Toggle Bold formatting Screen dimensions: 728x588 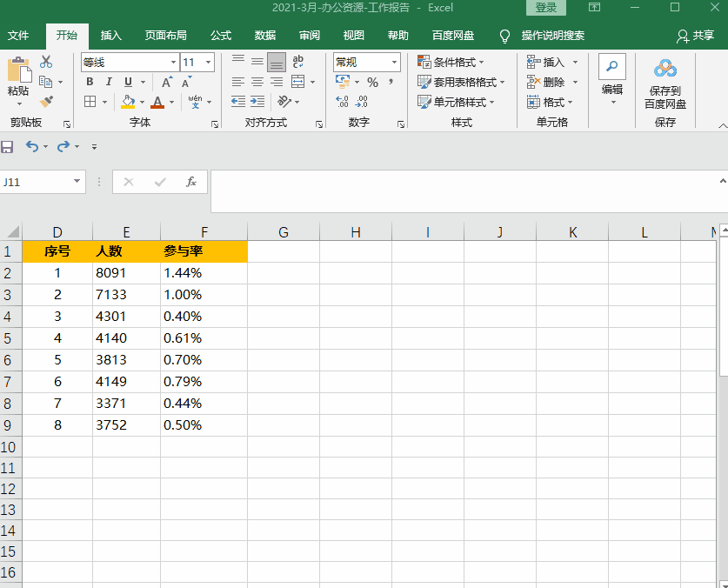[90, 82]
